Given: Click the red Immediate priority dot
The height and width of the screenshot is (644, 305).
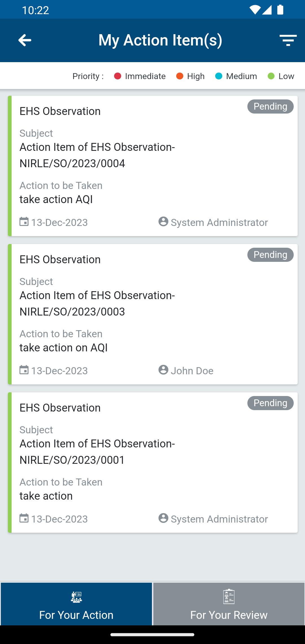Looking at the screenshot, I should point(118,76).
